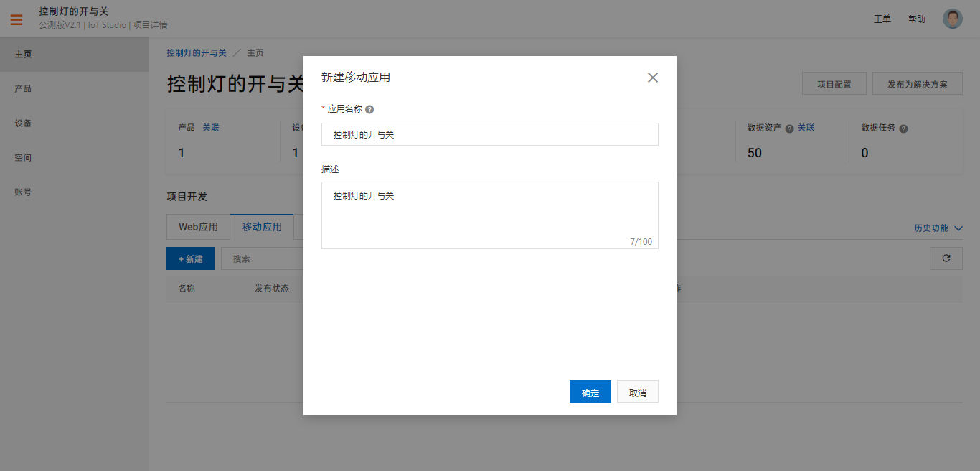Viewport: 980px width, 471px height.
Task: Cancel using the 取消 button
Action: (x=637, y=391)
